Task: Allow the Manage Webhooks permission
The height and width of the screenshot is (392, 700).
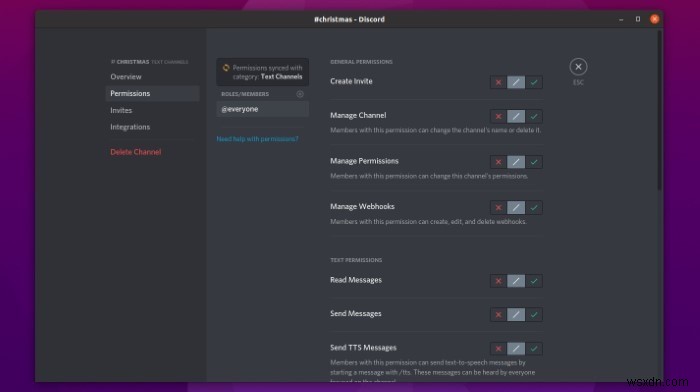Action: (534, 208)
